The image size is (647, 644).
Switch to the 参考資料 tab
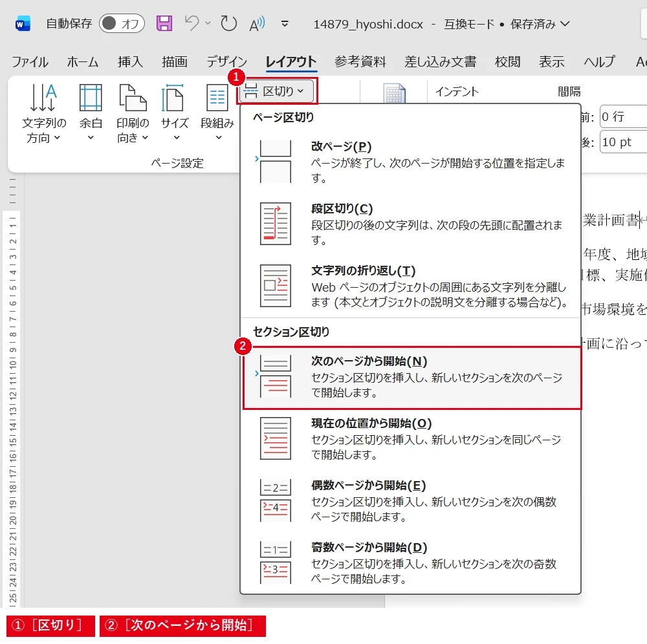click(x=360, y=62)
